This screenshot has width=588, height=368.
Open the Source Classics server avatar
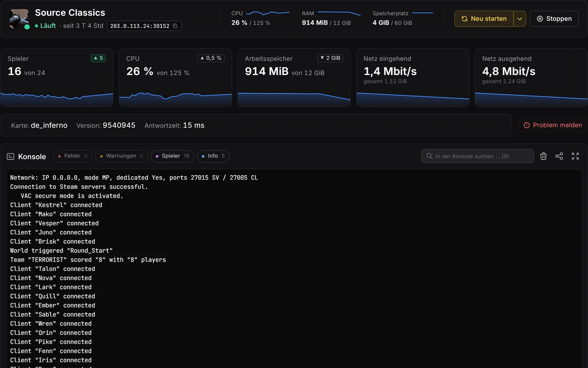click(x=19, y=19)
